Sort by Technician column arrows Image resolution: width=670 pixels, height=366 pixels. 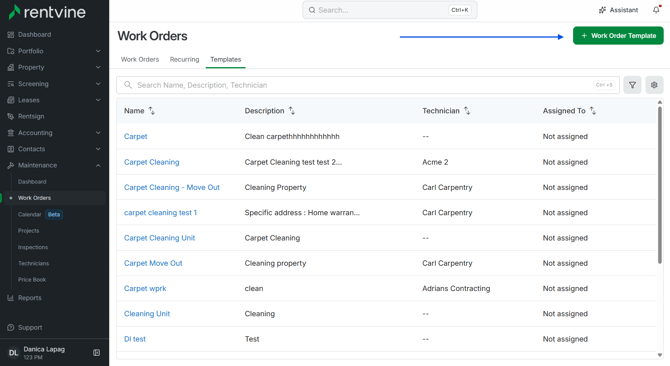(x=467, y=111)
